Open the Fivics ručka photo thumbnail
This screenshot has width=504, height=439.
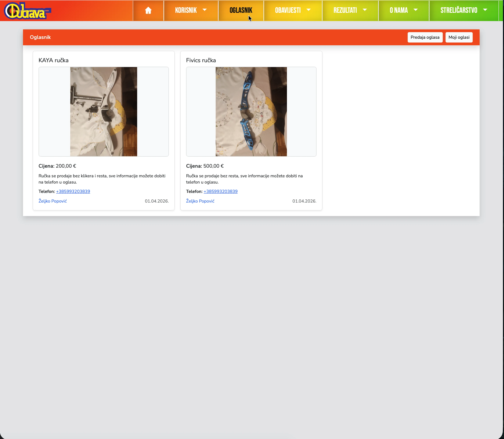251,112
